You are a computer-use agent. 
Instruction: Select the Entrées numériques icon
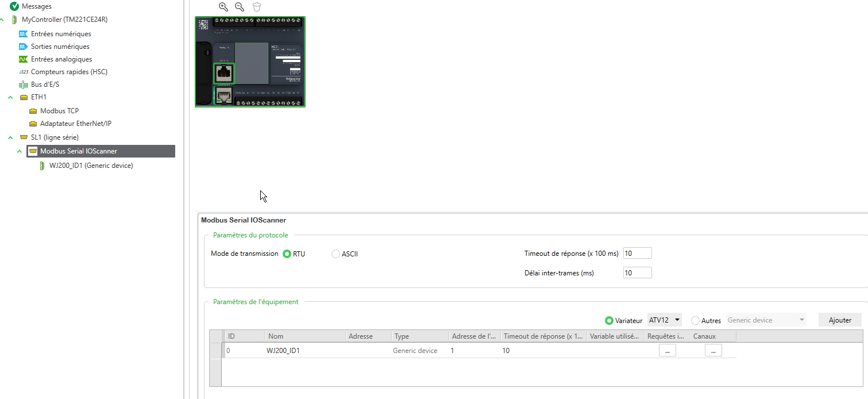23,34
